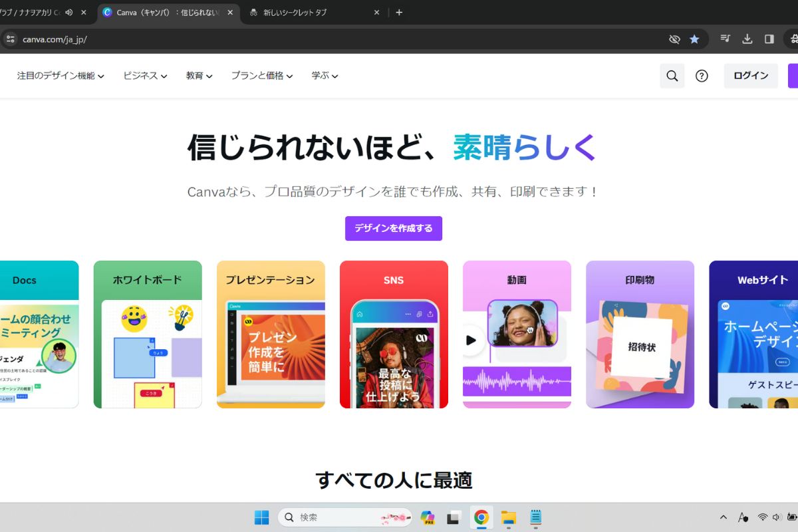Open the Wi-Fi network icon in tray

[763, 517]
